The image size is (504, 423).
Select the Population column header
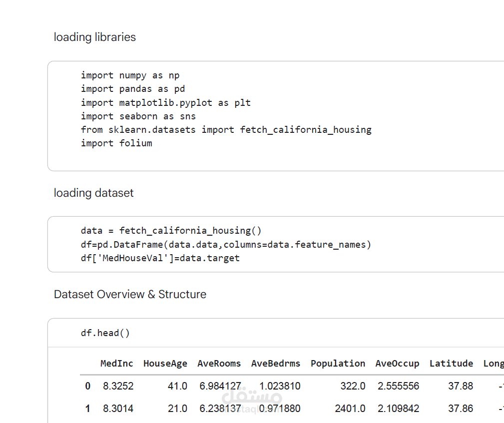click(x=338, y=363)
